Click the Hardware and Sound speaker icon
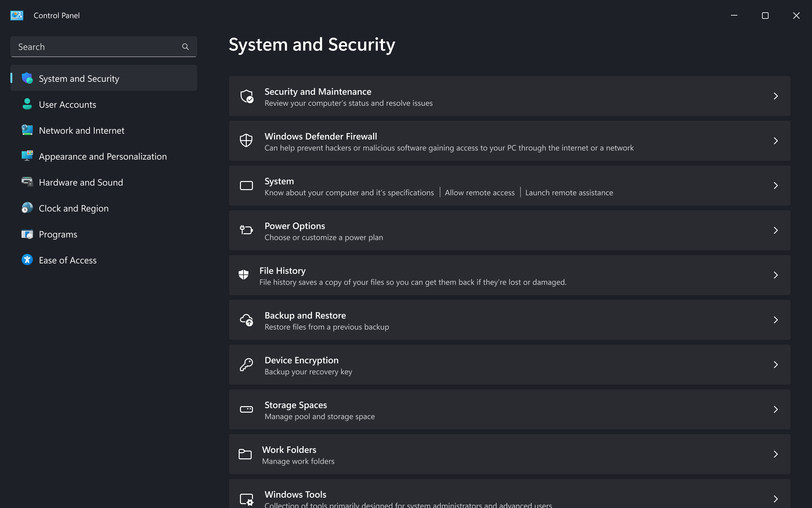This screenshot has height=508, width=812. pyautogui.click(x=27, y=182)
